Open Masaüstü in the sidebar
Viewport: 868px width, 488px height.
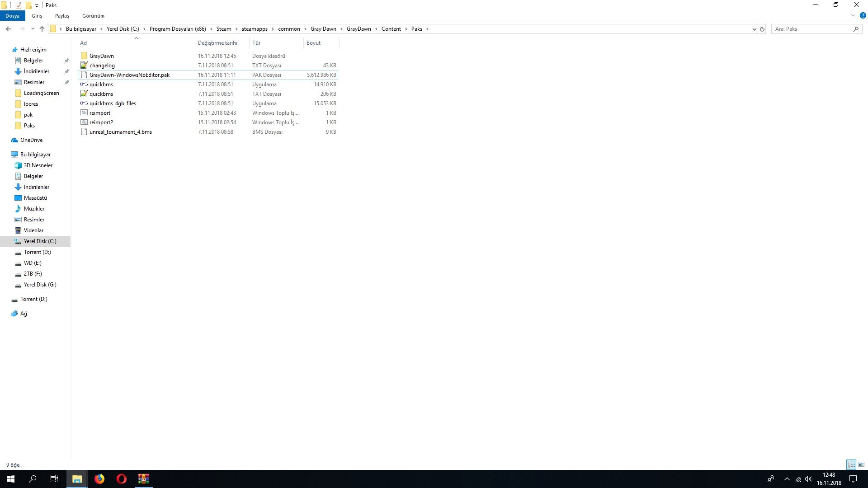[x=35, y=198]
